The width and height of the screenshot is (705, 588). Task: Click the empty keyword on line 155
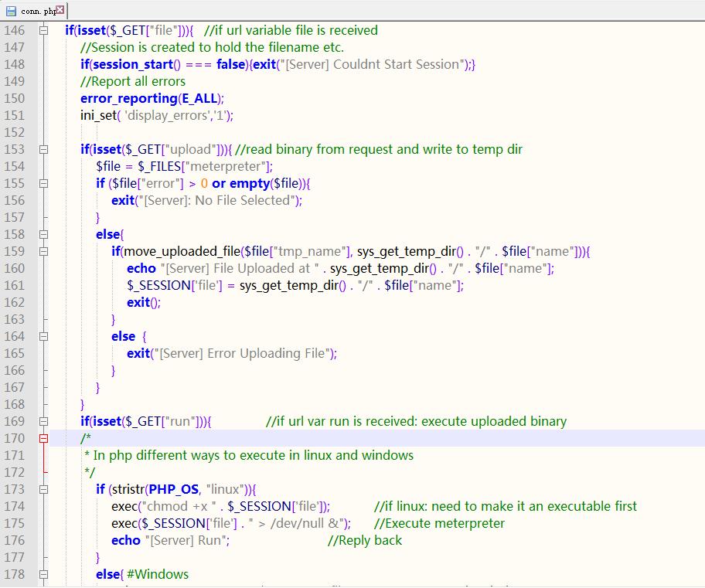tap(250, 184)
